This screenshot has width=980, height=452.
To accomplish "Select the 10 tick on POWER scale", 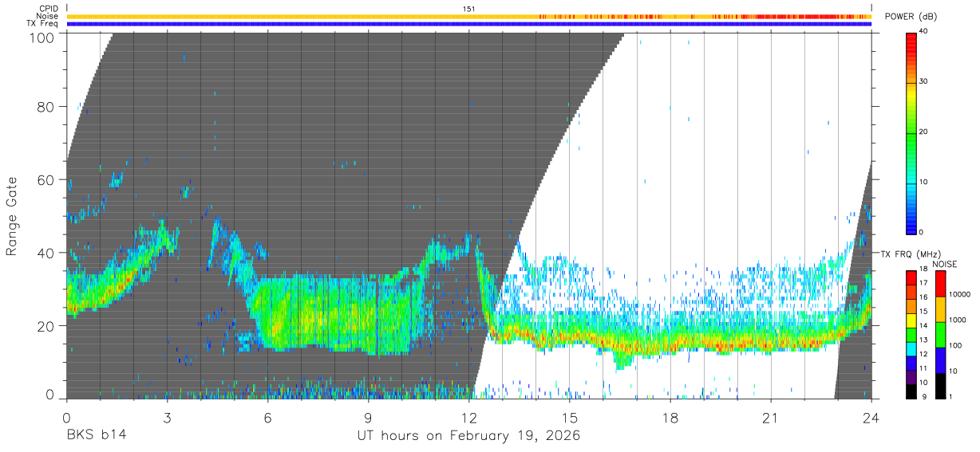I will pyautogui.click(x=924, y=183).
